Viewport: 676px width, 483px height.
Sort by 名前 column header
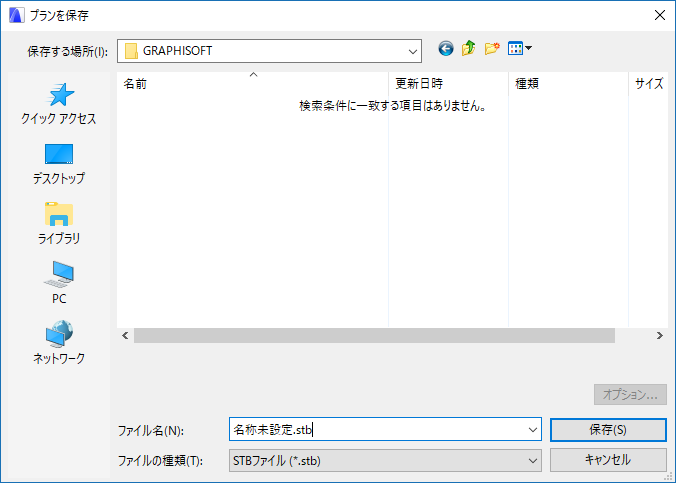coord(253,83)
